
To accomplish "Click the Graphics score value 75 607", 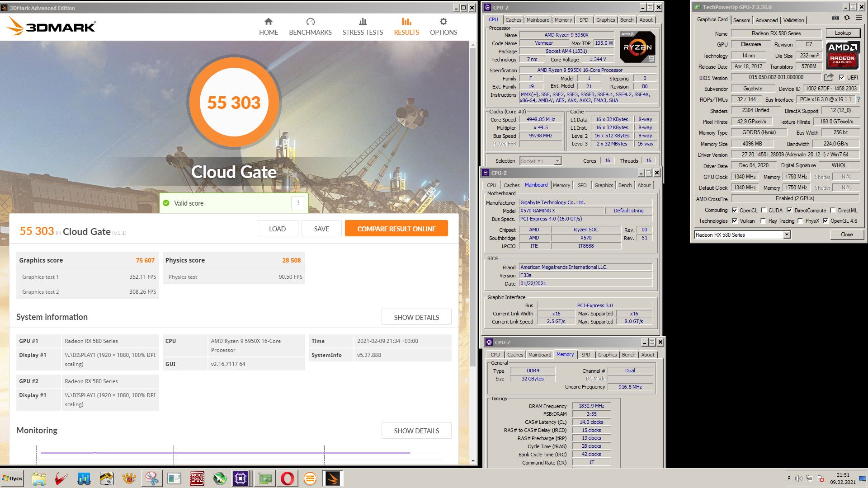I will [145, 260].
